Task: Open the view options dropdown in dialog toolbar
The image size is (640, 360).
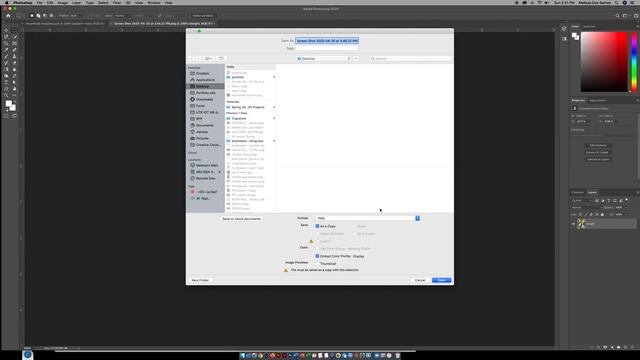Action: [x=209, y=58]
